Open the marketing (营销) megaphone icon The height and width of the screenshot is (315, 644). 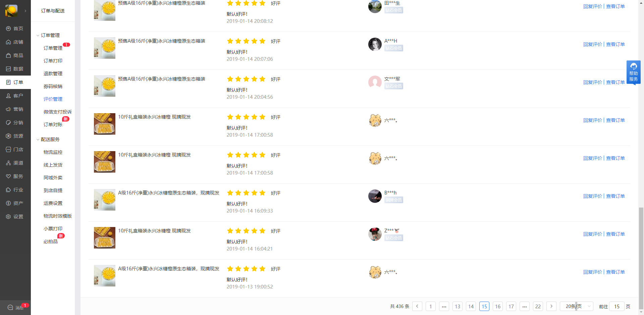coord(8,109)
